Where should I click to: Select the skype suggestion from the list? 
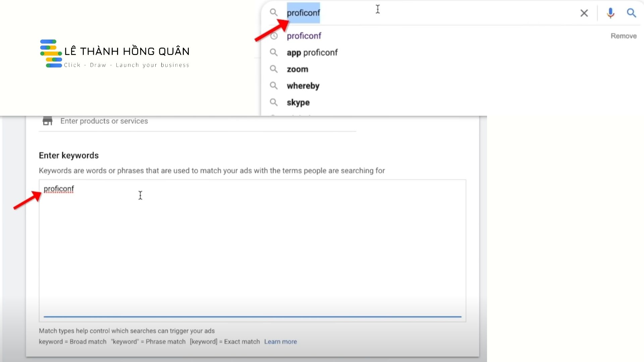tap(298, 102)
